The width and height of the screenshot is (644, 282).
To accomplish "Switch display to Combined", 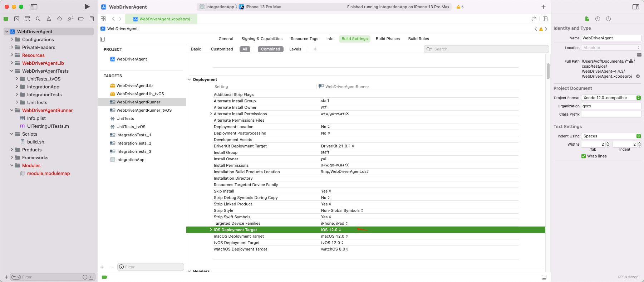I will tap(271, 49).
